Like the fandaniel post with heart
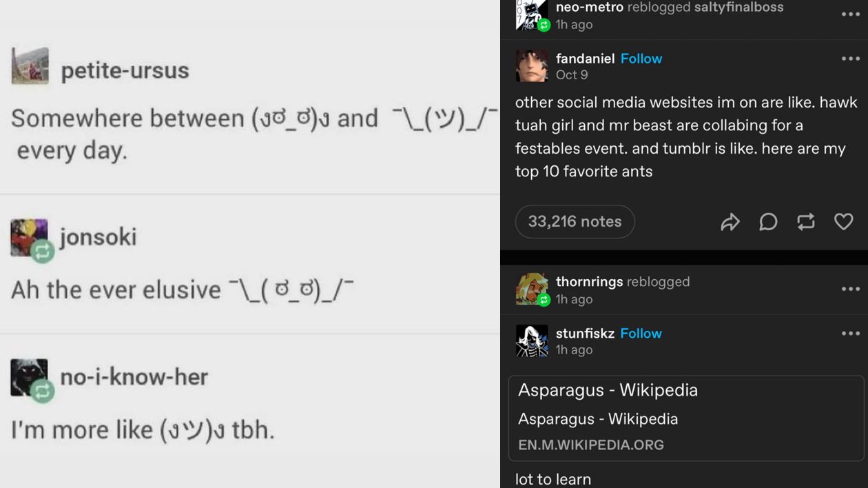Image resolution: width=868 pixels, height=488 pixels. click(x=843, y=222)
